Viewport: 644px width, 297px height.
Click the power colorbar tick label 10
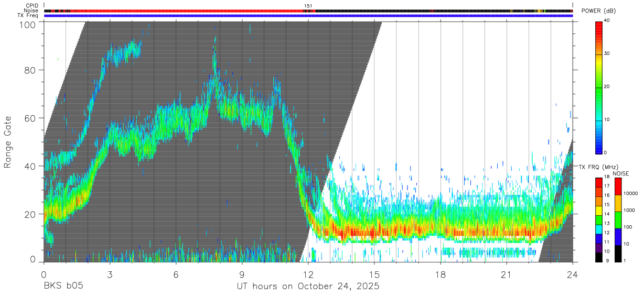(x=607, y=119)
